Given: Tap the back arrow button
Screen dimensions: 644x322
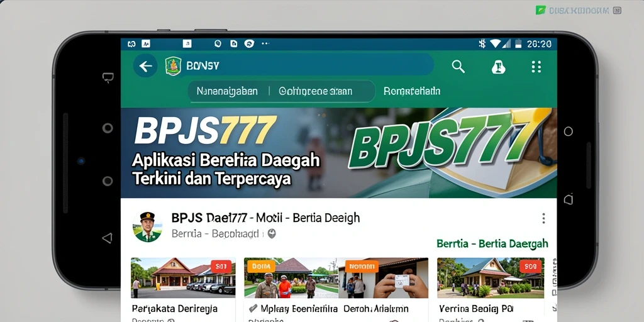Looking at the screenshot, I should point(145,65).
